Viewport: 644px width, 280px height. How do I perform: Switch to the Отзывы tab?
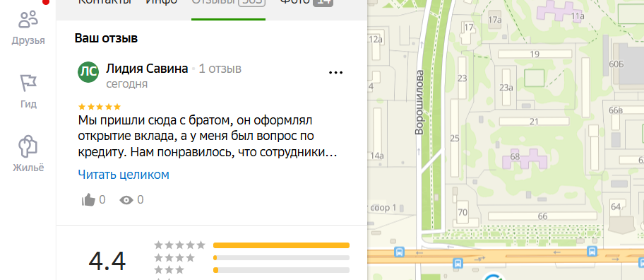pyautogui.click(x=228, y=4)
